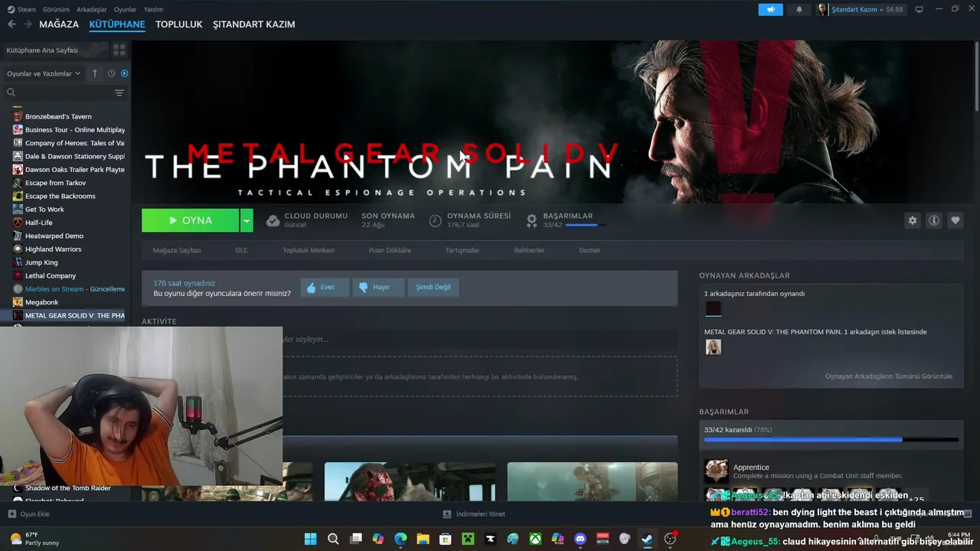This screenshot has width=980, height=551.
Task: Click the announcements megaphone icon
Action: (770, 9)
